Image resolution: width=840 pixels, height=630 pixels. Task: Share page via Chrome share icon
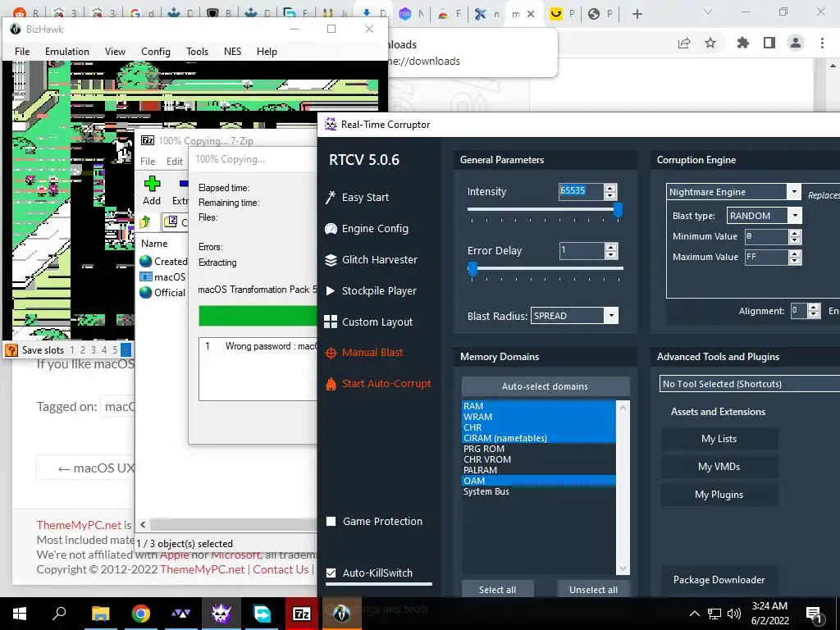684,43
